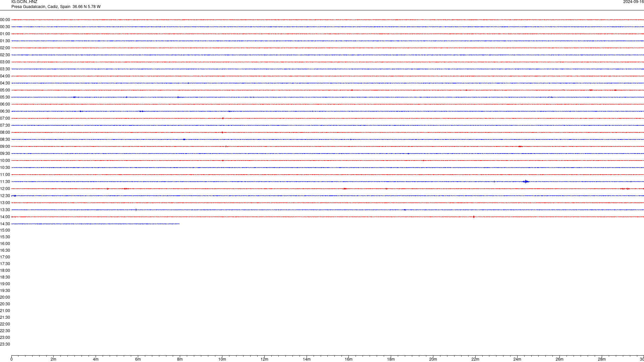This screenshot has width=644, height=362.
Task: Click the date 2024-09-16
Action: 633,2
